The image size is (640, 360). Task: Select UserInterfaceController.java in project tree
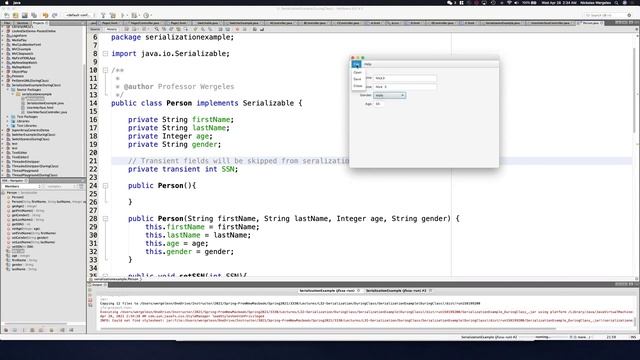click(47, 112)
